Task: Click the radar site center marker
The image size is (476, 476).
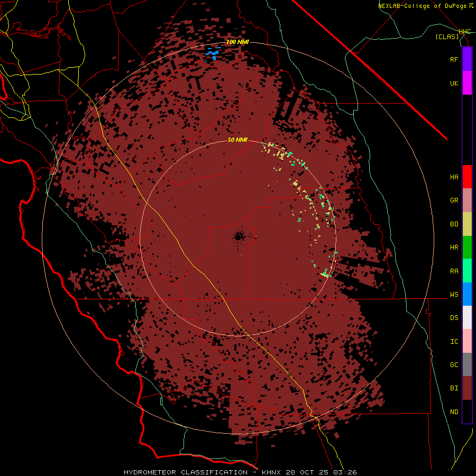Action: pyautogui.click(x=239, y=237)
